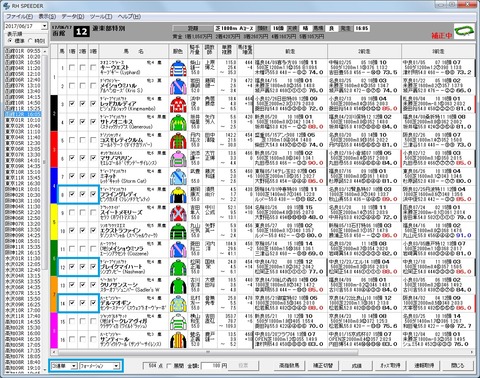Click the 補正切替 button
The image size is (480, 378).
point(323,366)
